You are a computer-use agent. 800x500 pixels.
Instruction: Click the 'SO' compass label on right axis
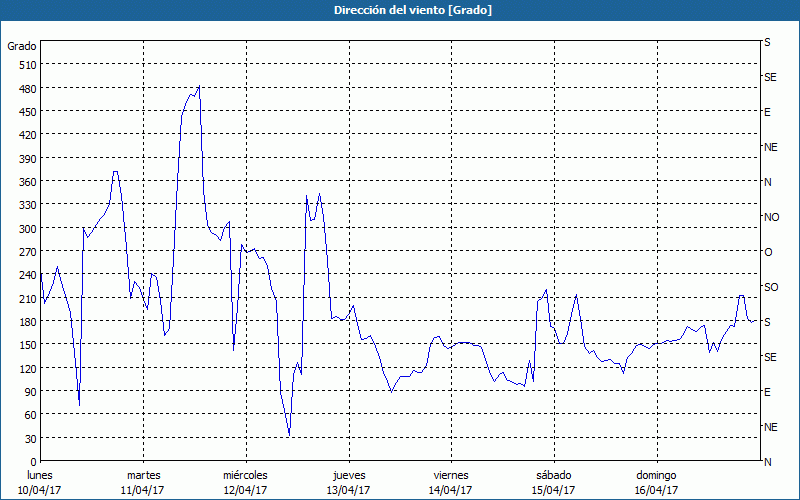(771, 287)
